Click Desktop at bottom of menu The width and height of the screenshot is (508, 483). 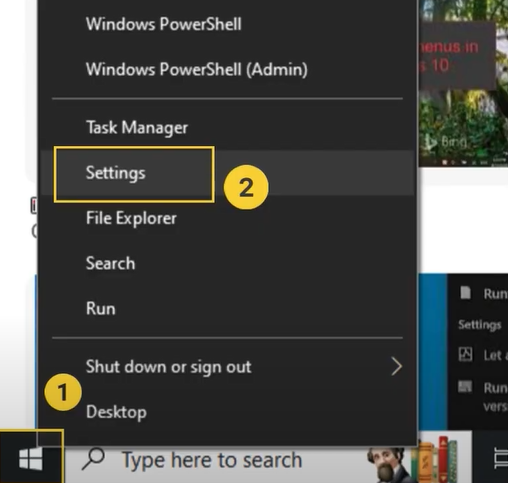coord(227,412)
